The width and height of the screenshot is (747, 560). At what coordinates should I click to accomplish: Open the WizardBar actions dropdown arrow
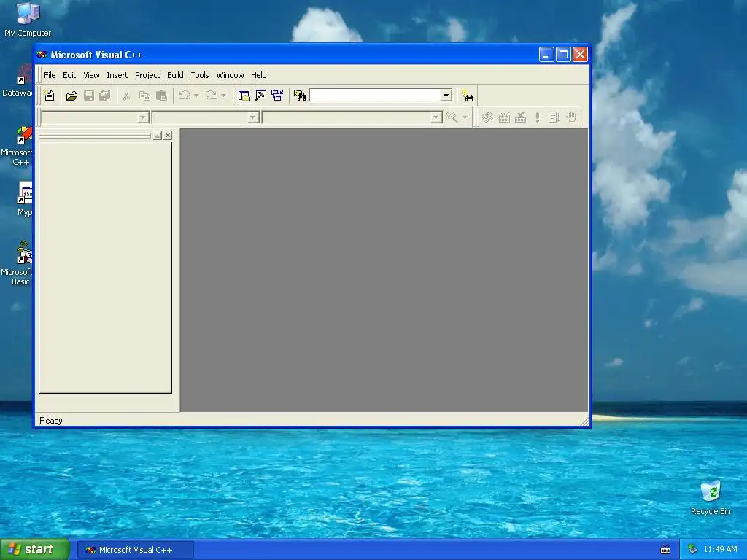[x=465, y=117]
